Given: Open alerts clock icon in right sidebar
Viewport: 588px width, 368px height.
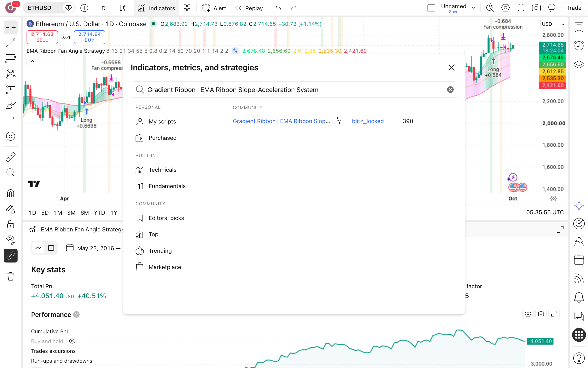Looking at the screenshot, I should coord(579,46).
